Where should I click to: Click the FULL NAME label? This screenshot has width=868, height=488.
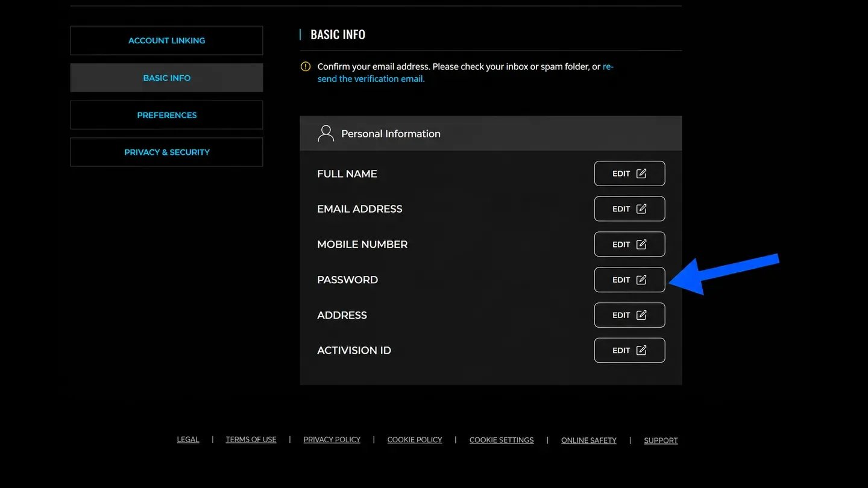[x=347, y=174]
